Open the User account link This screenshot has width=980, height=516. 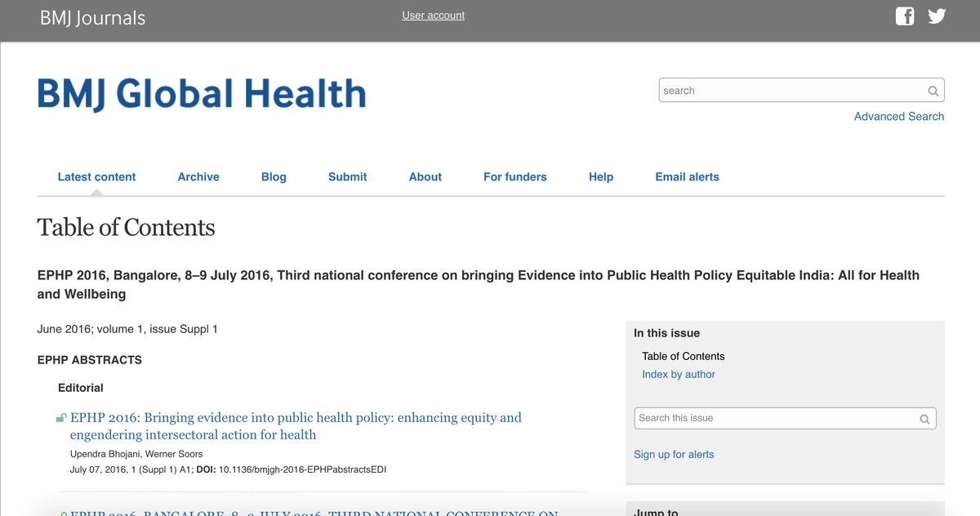(434, 16)
